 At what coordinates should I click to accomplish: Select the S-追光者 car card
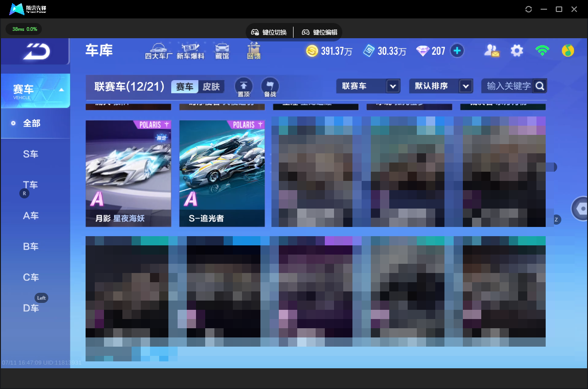[222, 174]
